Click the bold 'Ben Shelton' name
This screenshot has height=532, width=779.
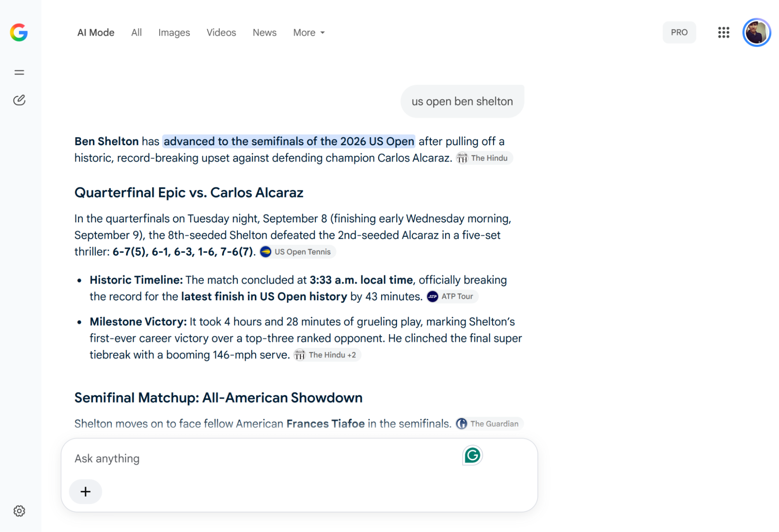pyautogui.click(x=106, y=141)
